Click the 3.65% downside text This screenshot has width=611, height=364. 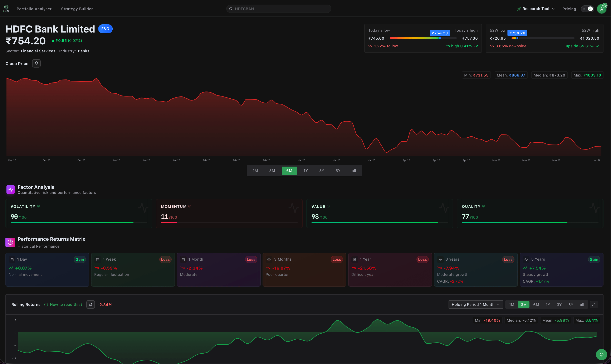coord(511,46)
